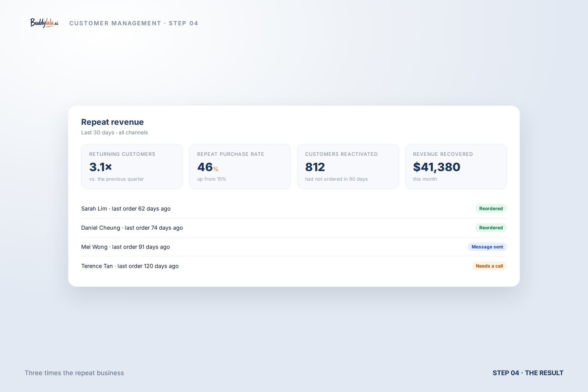Screen dimensions: 588x392
Task: Click 'Three times the repeat business' caption
Action: click(74, 373)
